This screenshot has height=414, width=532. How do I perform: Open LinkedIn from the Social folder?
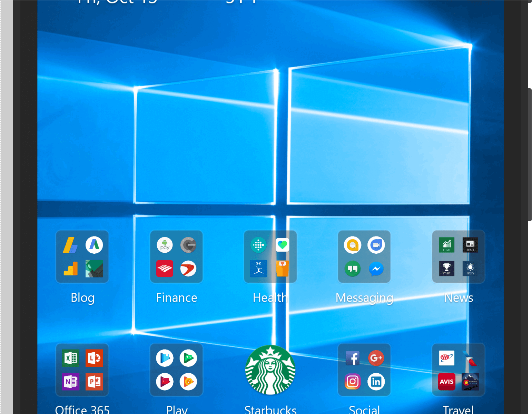tap(376, 382)
